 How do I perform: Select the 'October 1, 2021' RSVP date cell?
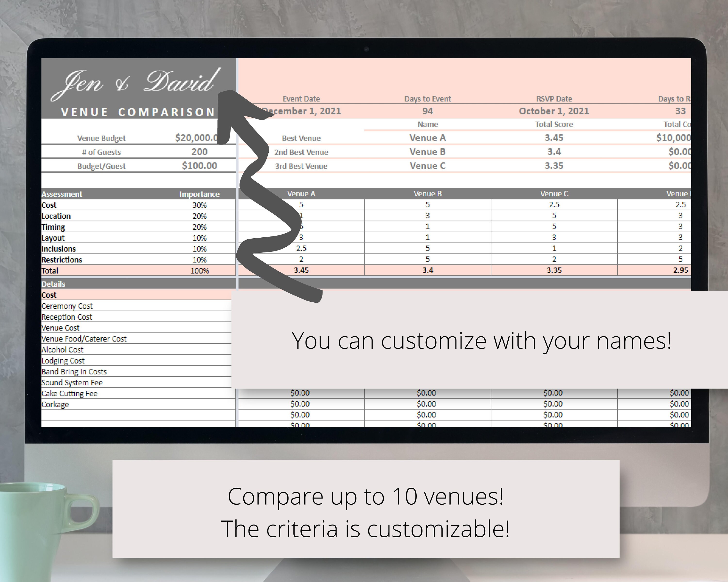(554, 111)
